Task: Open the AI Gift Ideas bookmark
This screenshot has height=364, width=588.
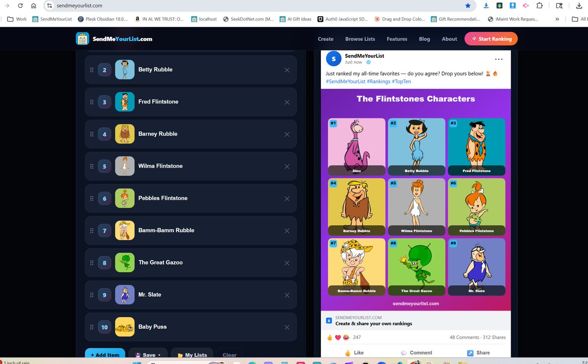Action: coord(296,19)
